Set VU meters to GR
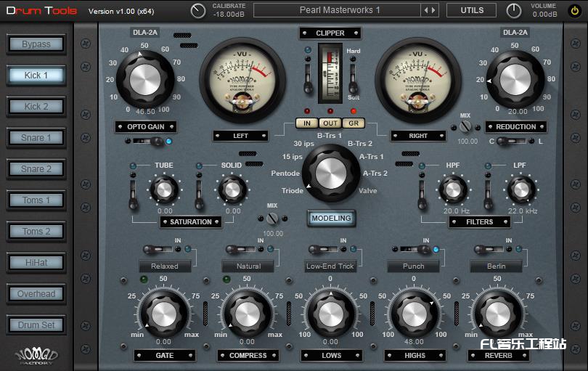Screen dimensions: 588x371 click(354, 123)
